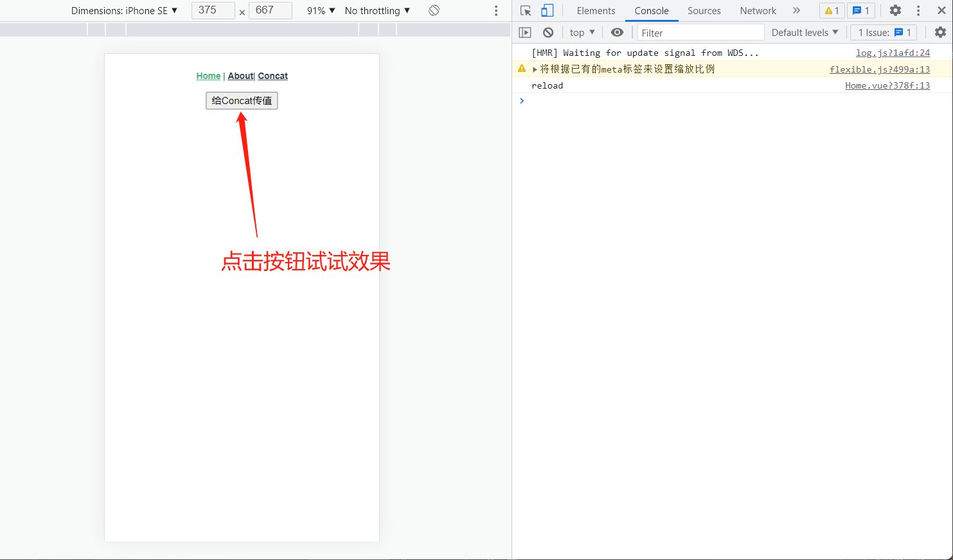Open the console settings gear
This screenshot has width=953, height=560.
pyautogui.click(x=940, y=32)
